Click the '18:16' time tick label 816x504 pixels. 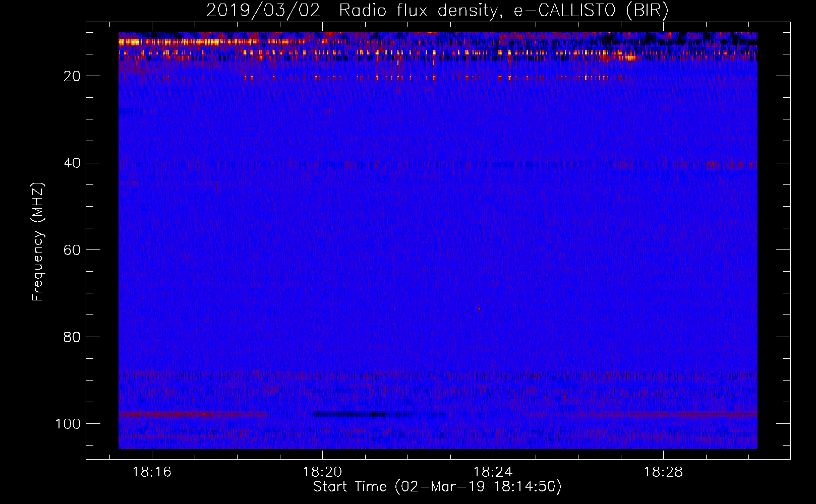[152, 472]
